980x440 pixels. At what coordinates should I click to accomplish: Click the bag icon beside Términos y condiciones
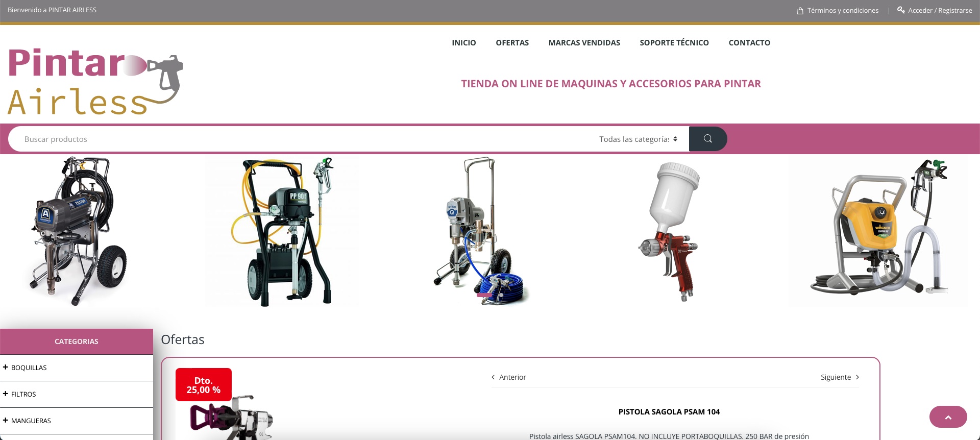pos(800,11)
